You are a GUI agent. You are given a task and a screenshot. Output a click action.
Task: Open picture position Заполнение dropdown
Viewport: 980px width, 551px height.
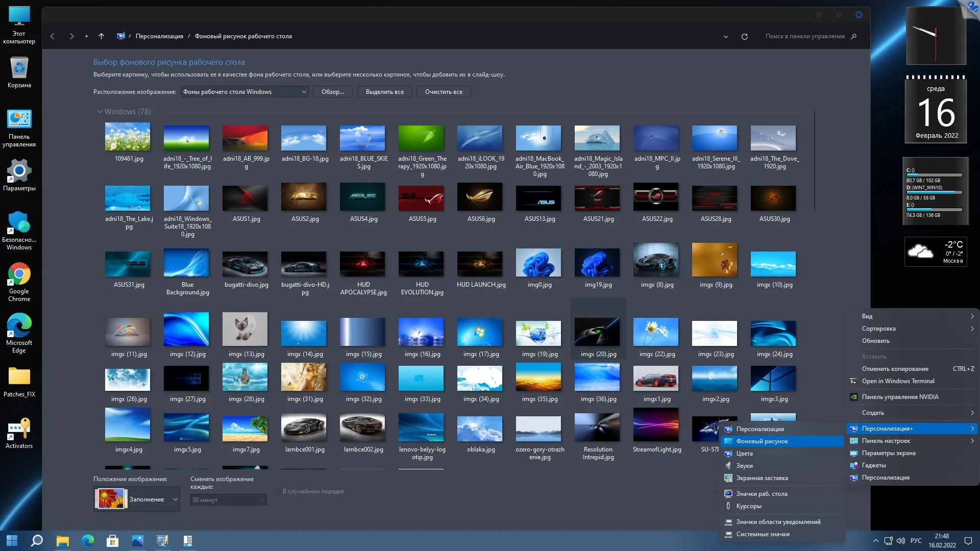coord(137,499)
